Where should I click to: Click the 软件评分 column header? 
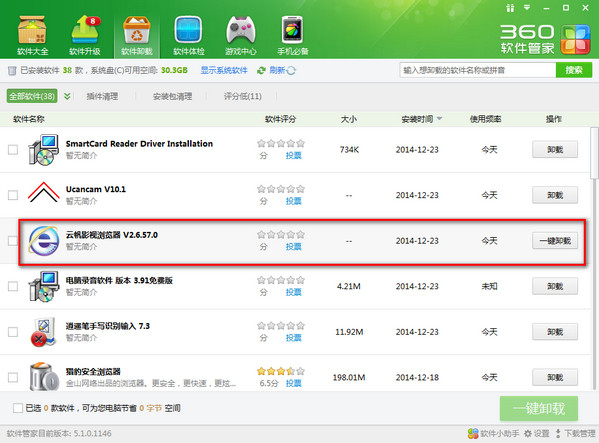280,119
